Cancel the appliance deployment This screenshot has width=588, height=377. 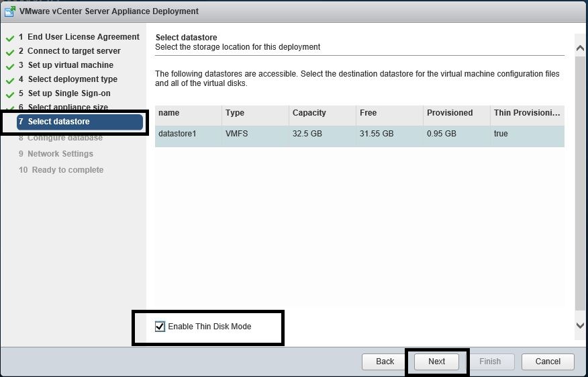pos(548,361)
